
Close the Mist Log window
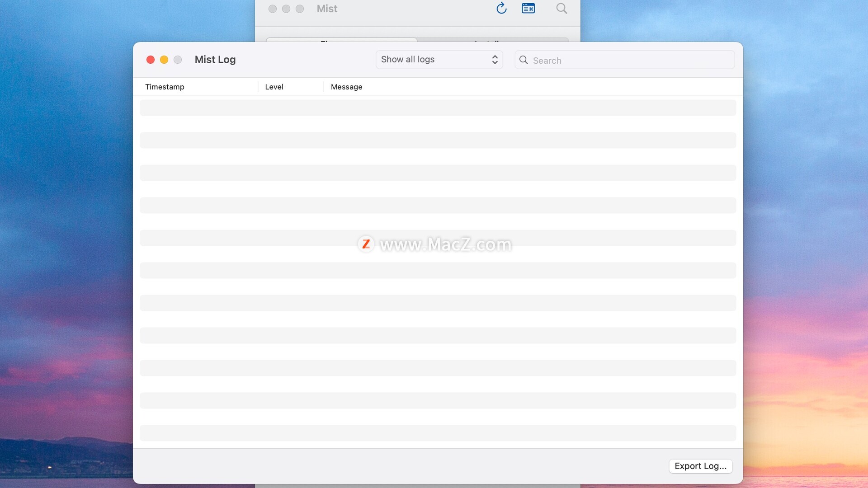(151, 60)
